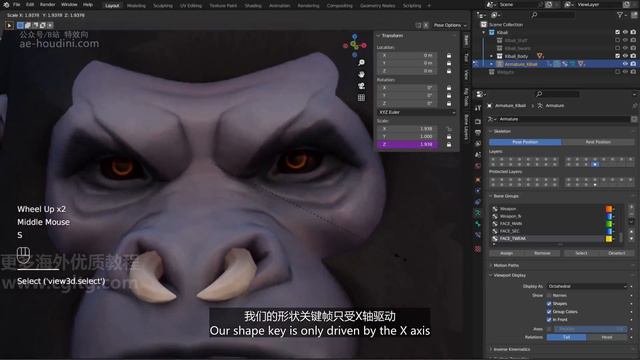
Task: Click the pan view hand icon
Action: coord(361,74)
